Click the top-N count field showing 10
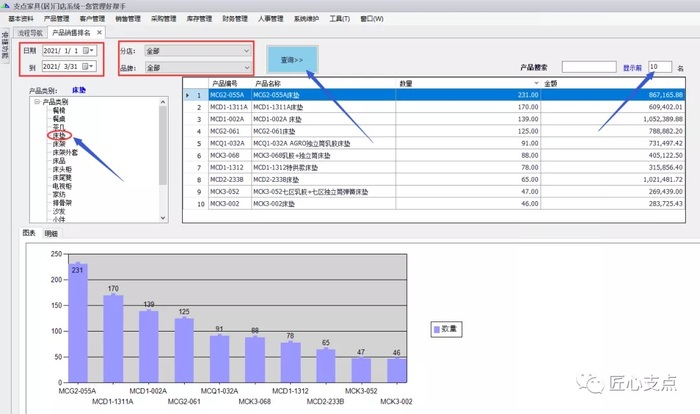The width and height of the screenshot is (700, 414). coord(660,67)
